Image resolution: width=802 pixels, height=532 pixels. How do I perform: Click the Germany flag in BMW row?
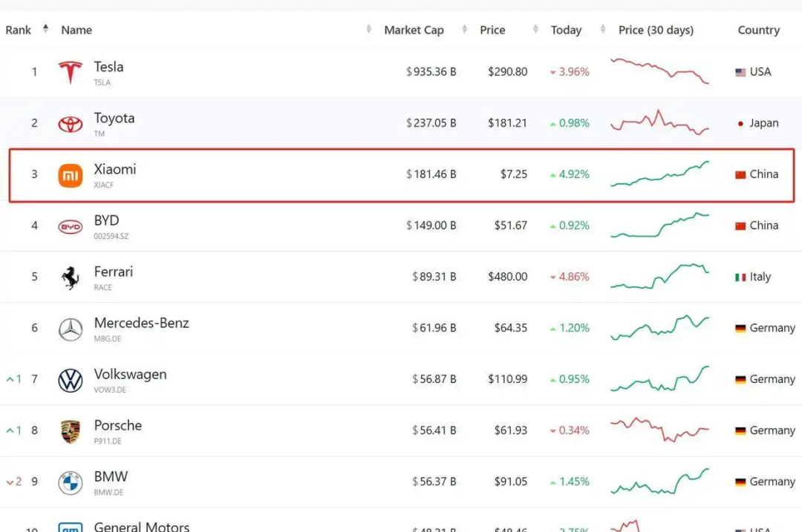(740, 482)
